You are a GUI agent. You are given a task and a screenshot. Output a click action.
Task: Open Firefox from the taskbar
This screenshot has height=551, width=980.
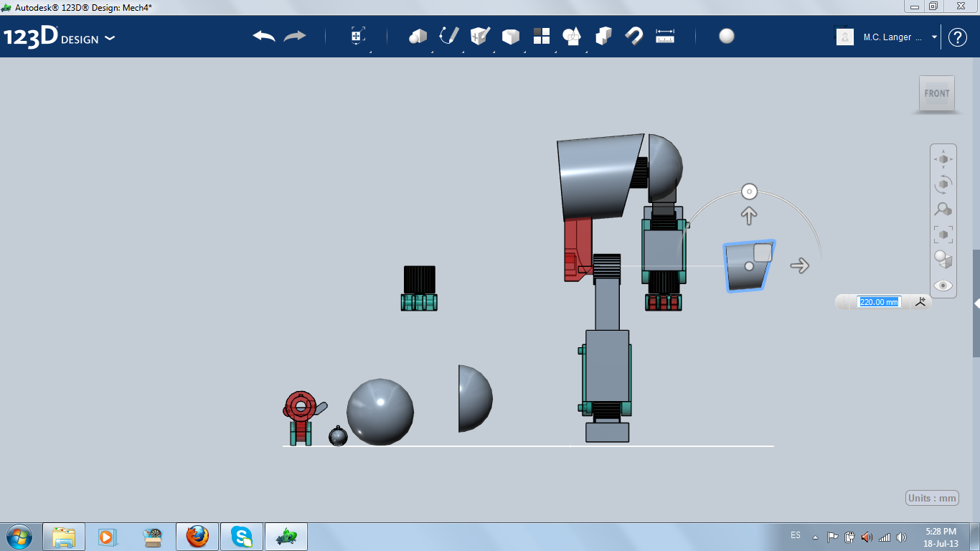[197, 537]
